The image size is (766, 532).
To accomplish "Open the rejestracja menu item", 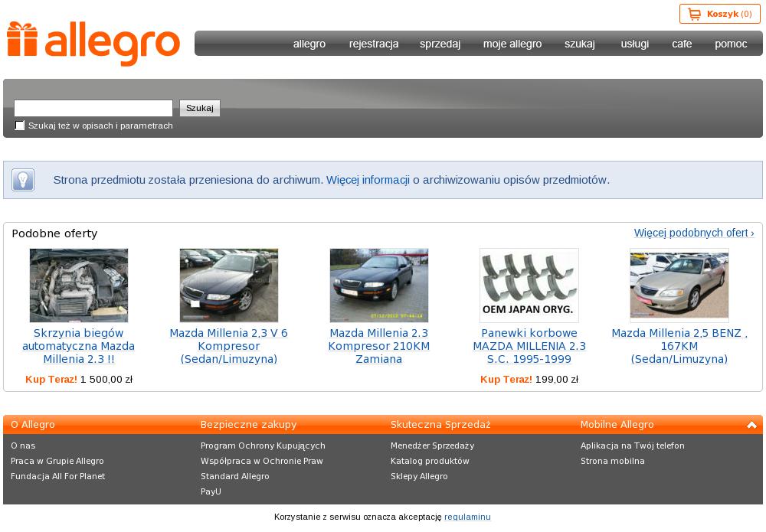I will (374, 44).
